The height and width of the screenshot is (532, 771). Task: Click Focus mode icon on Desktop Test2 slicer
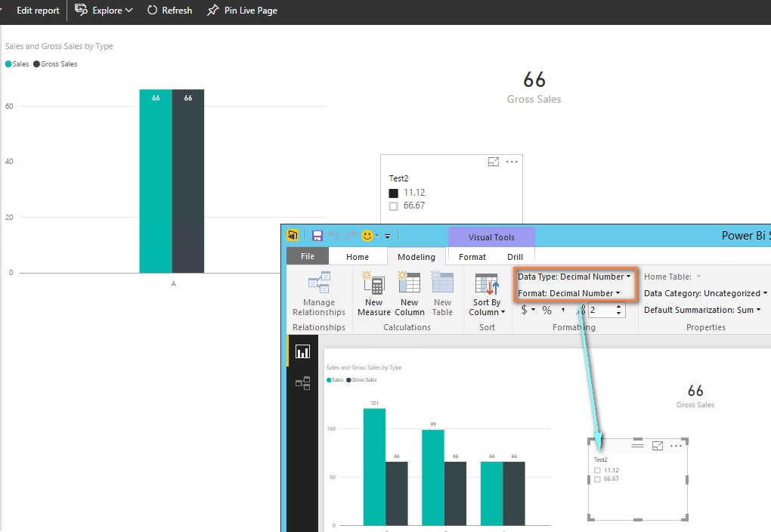(658, 446)
